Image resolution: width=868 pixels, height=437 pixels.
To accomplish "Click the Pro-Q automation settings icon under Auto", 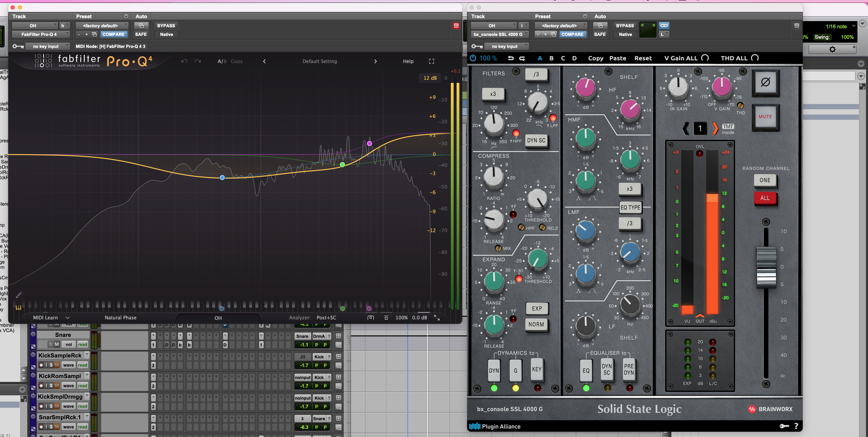I will pos(141,26).
